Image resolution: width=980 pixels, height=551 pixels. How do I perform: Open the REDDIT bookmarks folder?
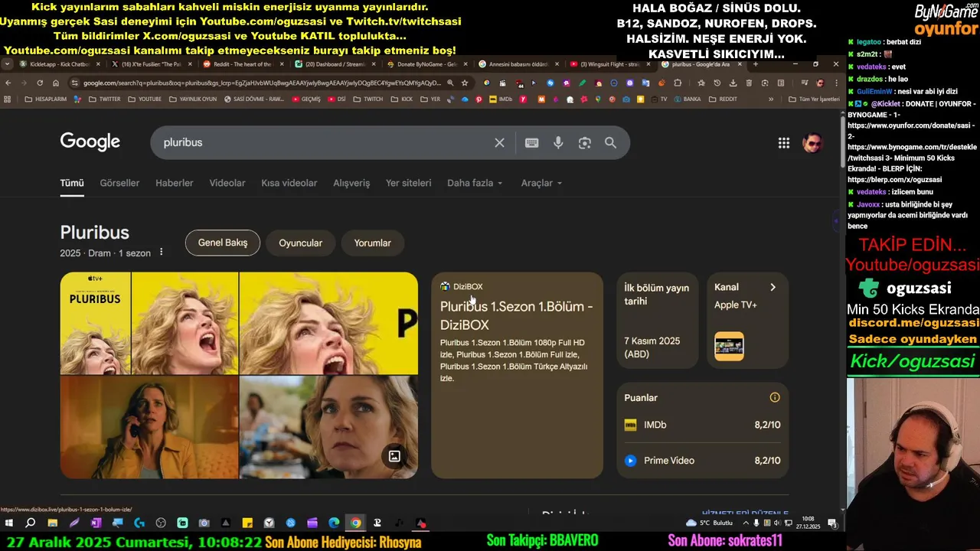pyautogui.click(x=722, y=99)
